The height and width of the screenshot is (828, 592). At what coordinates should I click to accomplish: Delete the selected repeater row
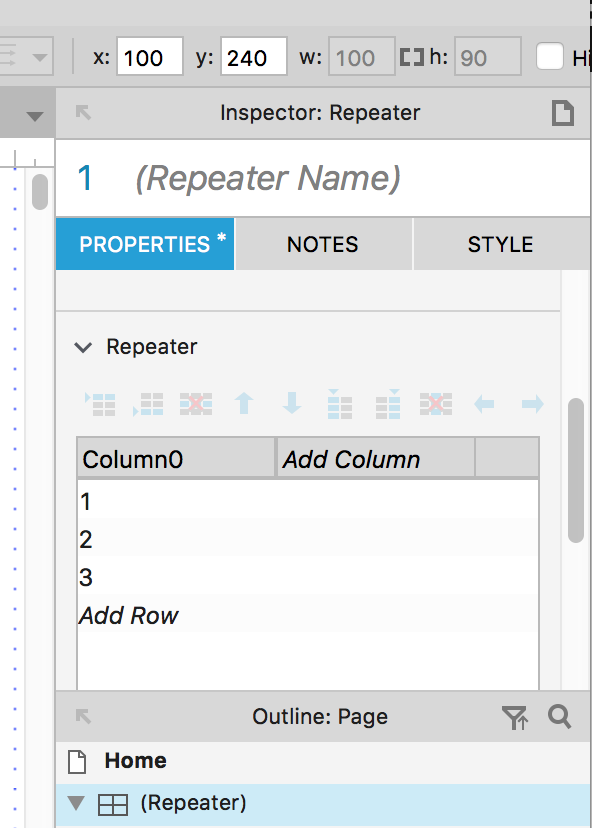tap(196, 404)
